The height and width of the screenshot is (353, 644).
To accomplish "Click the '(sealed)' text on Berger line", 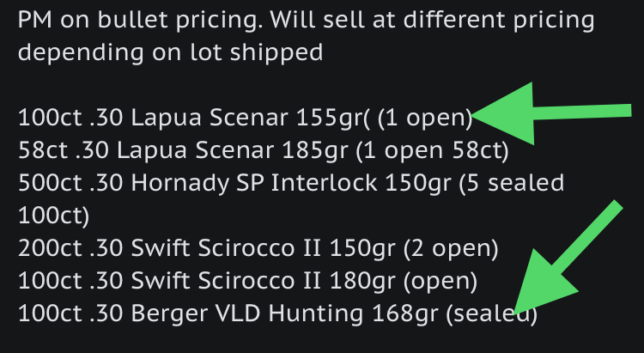I will click(x=492, y=314).
